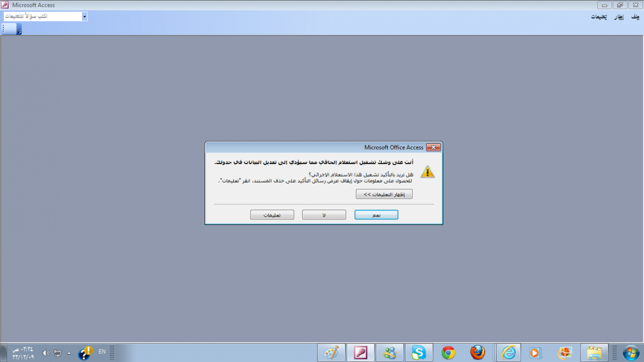Click the volume speaker tray icon
Image resolution: width=644 pixels, height=362 pixels.
tap(46, 353)
